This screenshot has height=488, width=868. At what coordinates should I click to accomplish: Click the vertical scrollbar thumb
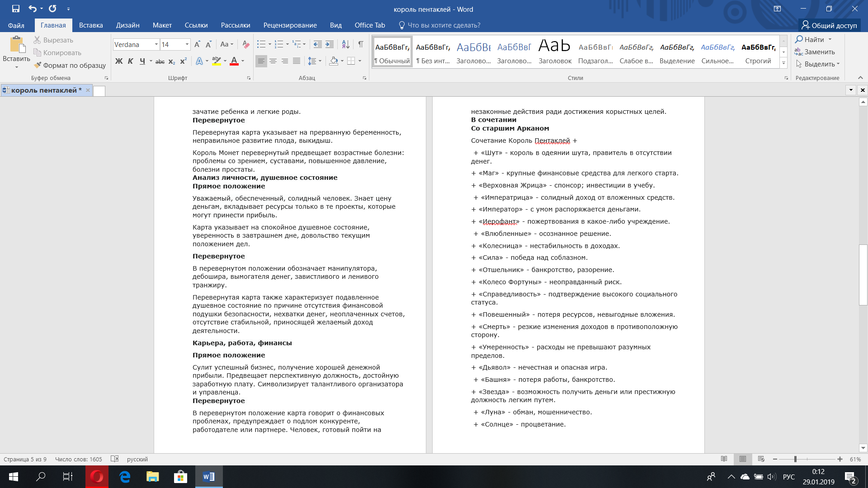(x=863, y=275)
